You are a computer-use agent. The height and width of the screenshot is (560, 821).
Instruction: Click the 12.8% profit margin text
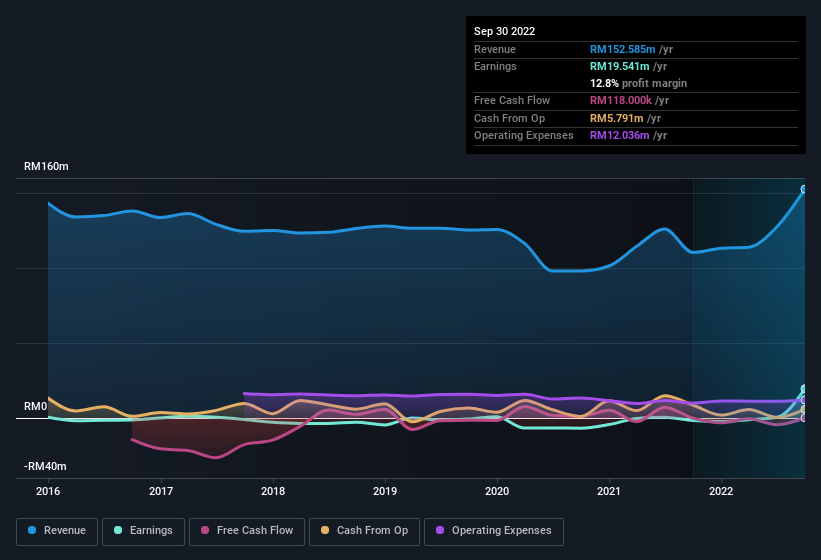point(638,83)
